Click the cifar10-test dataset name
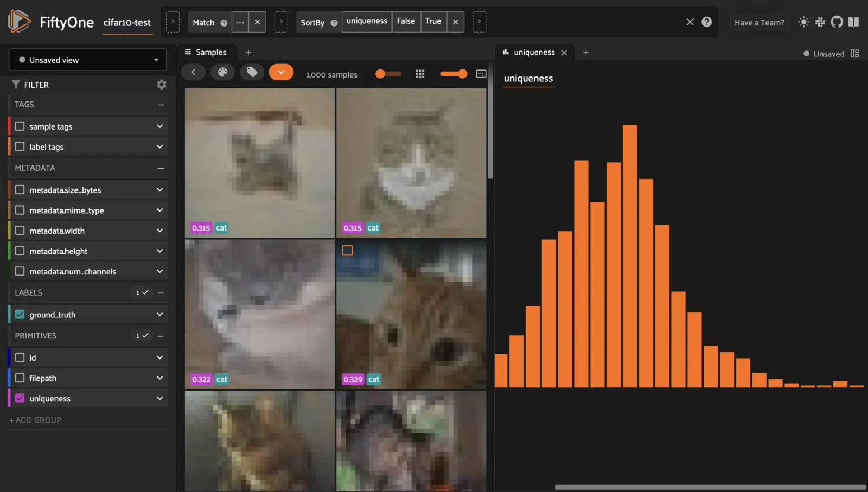This screenshot has width=868, height=492. pos(127,23)
